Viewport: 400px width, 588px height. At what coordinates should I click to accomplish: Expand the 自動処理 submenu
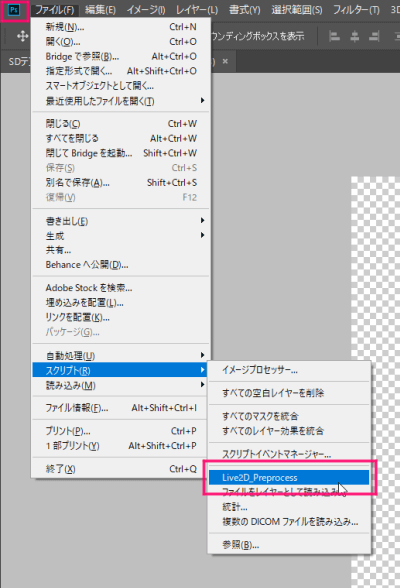click(121, 355)
